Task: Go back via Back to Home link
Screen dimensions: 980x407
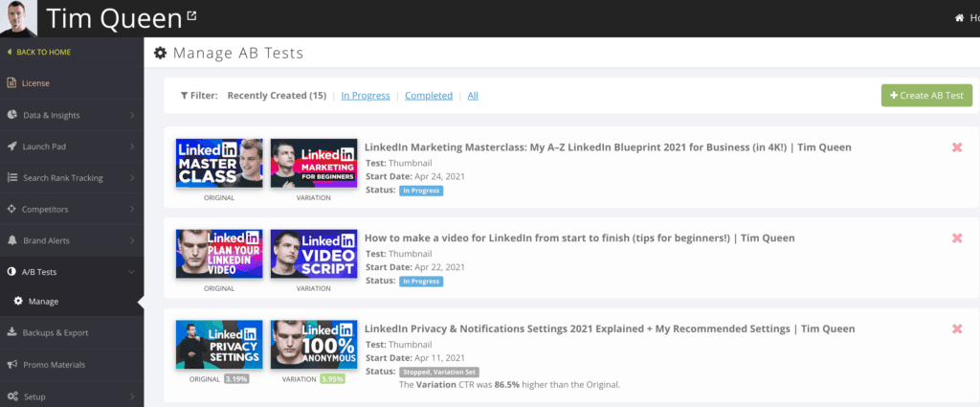Action: tap(43, 52)
